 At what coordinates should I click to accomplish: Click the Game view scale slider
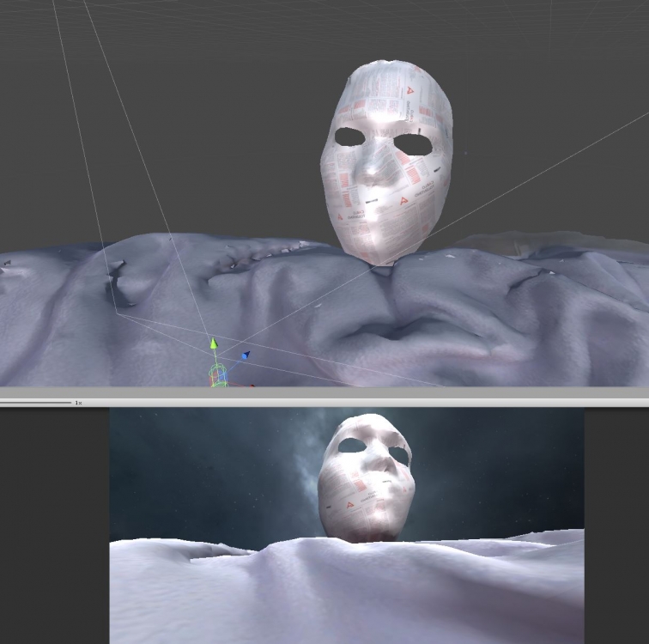tap(36, 402)
